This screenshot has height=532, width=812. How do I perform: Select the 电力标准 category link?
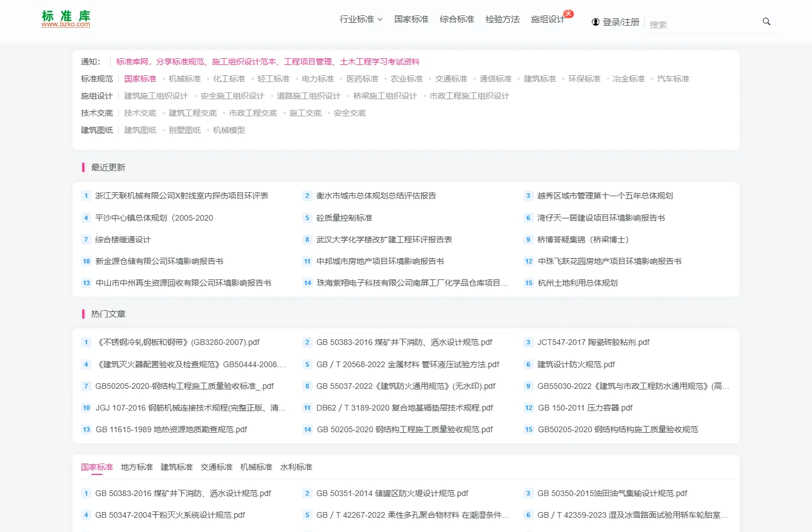point(318,79)
